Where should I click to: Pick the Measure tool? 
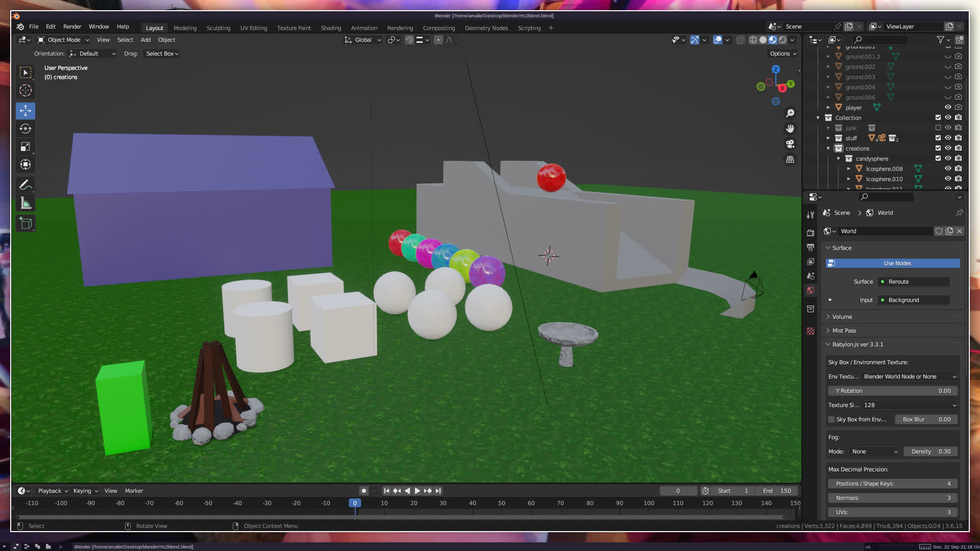point(25,204)
